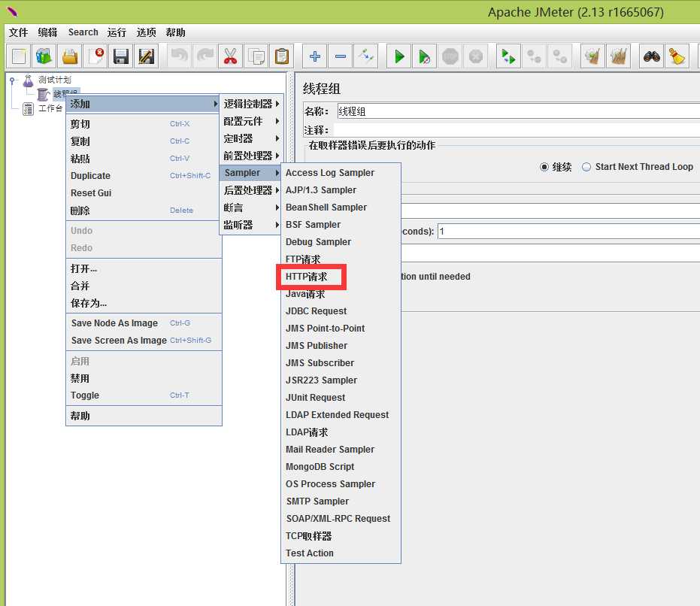Expand the 监听器 submenu
700x606 pixels.
(251, 225)
